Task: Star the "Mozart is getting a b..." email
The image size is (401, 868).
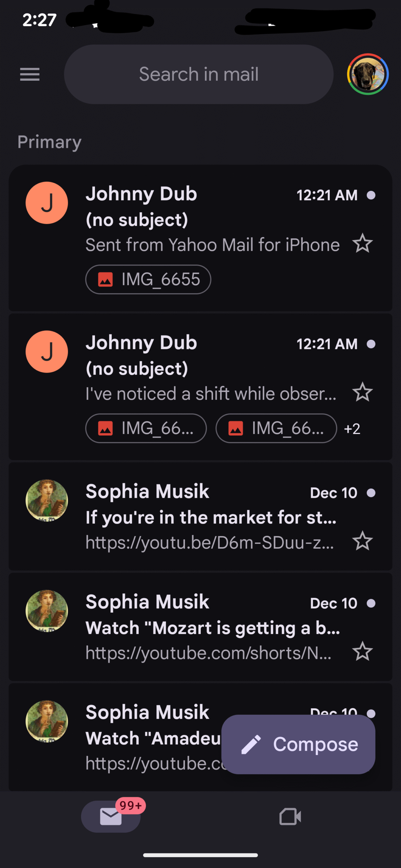Action: 362,651
